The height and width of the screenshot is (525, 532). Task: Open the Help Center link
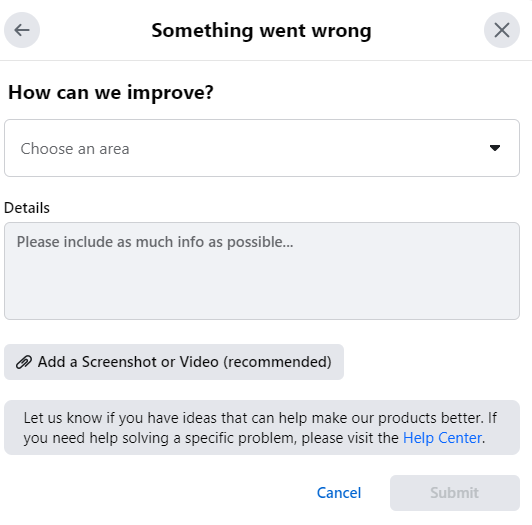[442, 438]
